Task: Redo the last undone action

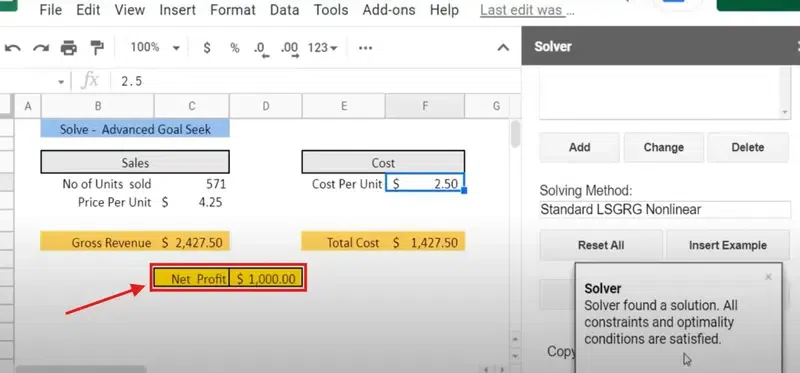Action: tap(41, 48)
